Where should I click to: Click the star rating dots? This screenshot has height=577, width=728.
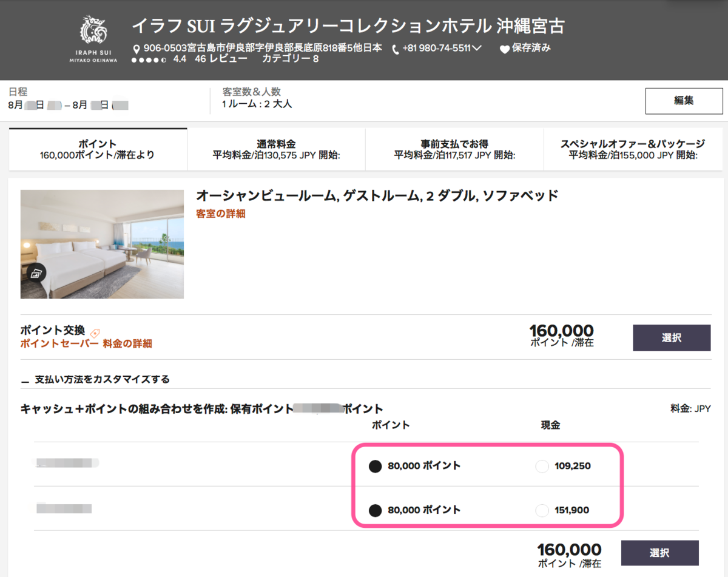(149, 59)
